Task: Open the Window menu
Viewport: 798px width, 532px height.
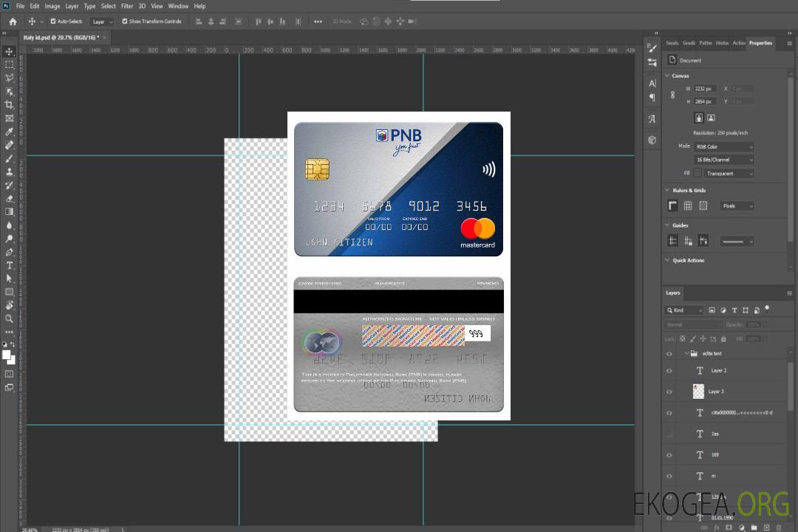Action: 178,6
